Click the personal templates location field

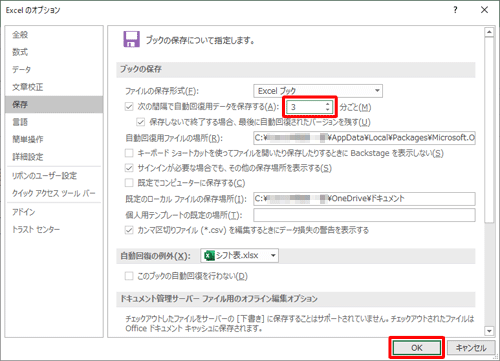[364, 215]
